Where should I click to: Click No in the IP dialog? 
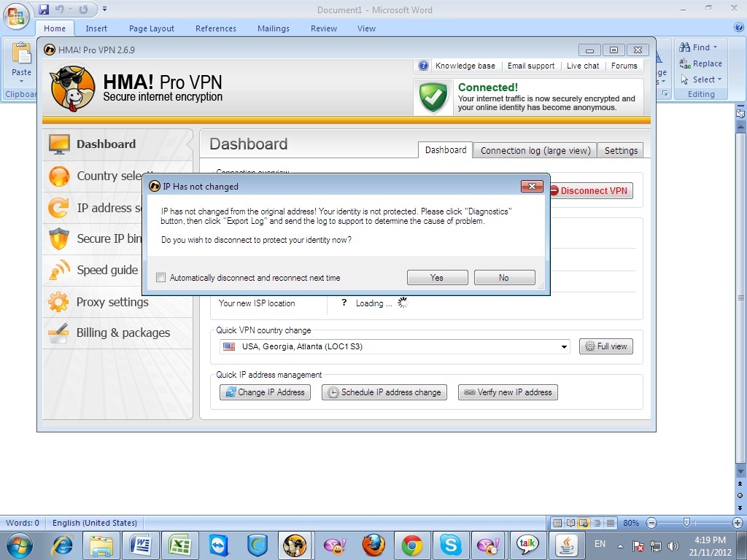(x=505, y=278)
